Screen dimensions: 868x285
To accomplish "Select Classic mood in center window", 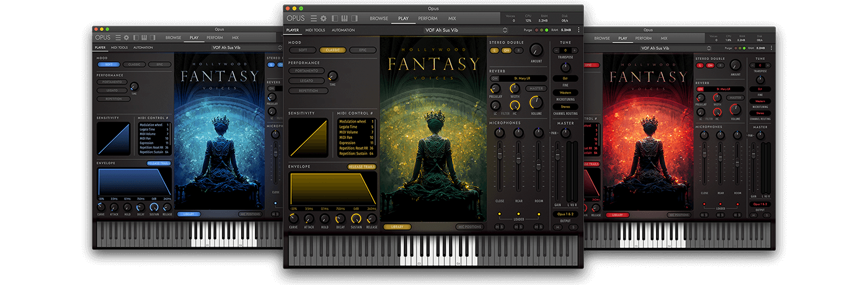I will (333, 50).
